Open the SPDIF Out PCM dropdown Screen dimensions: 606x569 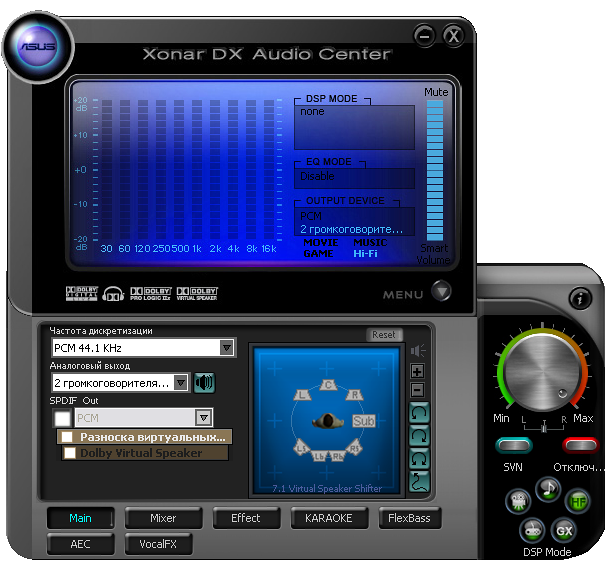click(143, 418)
